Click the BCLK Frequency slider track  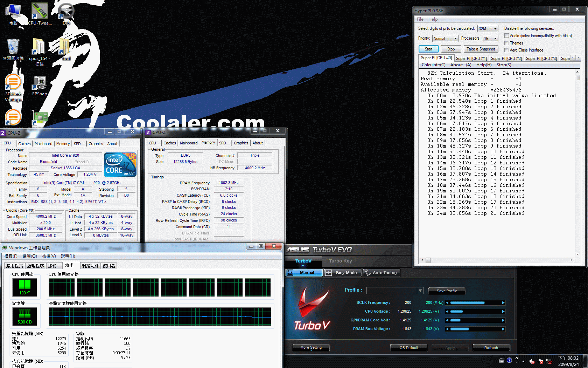[475, 302]
